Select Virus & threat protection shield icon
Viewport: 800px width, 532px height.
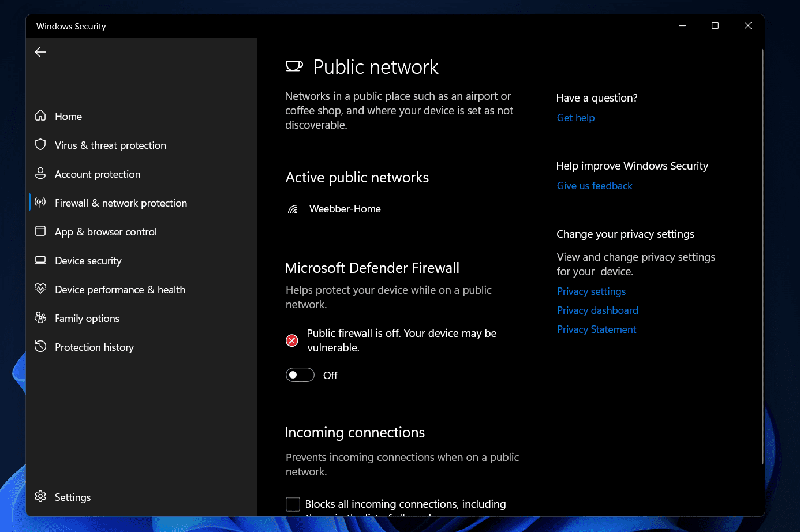[40, 145]
